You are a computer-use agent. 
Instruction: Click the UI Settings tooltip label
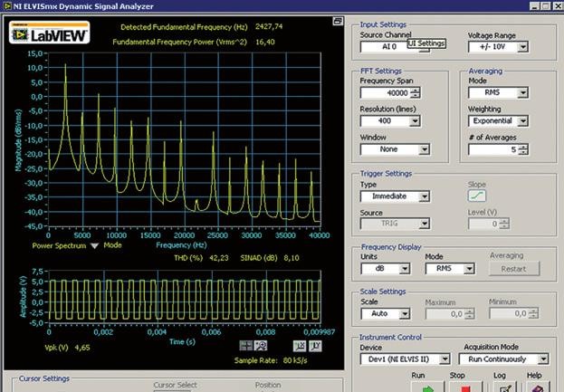pos(426,43)
